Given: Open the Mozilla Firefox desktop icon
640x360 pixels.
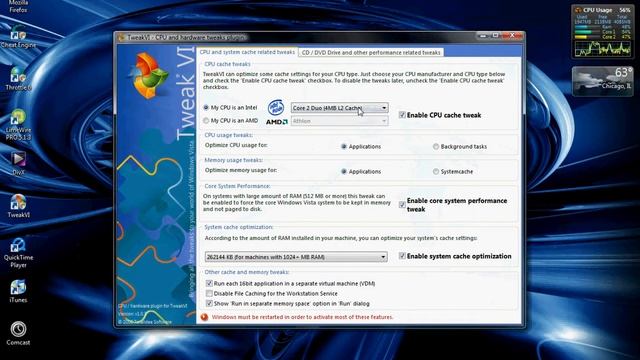Looking at the screenshot, I should pyautogui.click(x=18, y=6).
